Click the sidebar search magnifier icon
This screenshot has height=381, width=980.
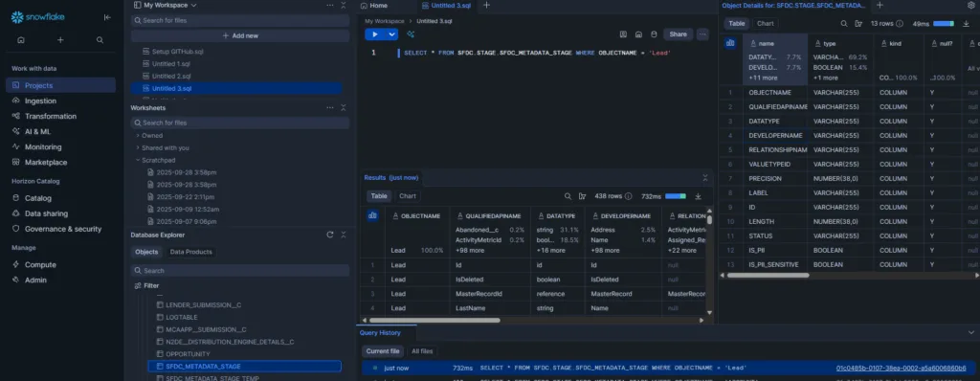[x=100, y=40]
